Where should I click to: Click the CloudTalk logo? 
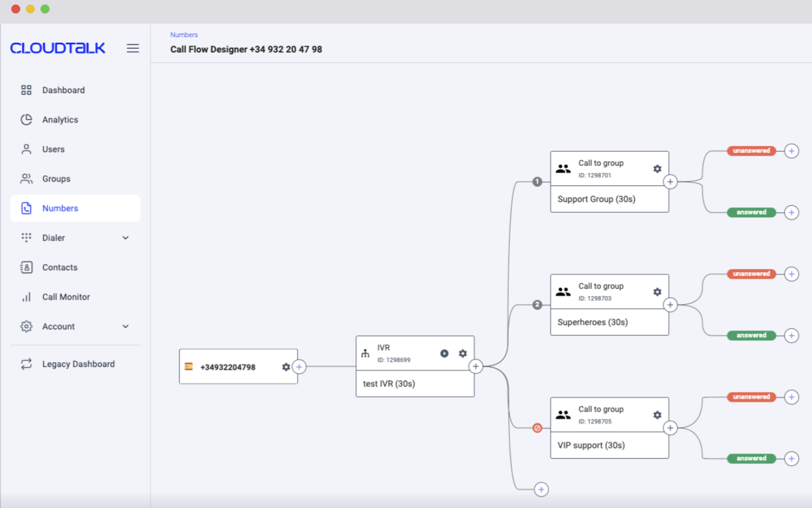tap(58, 48)
